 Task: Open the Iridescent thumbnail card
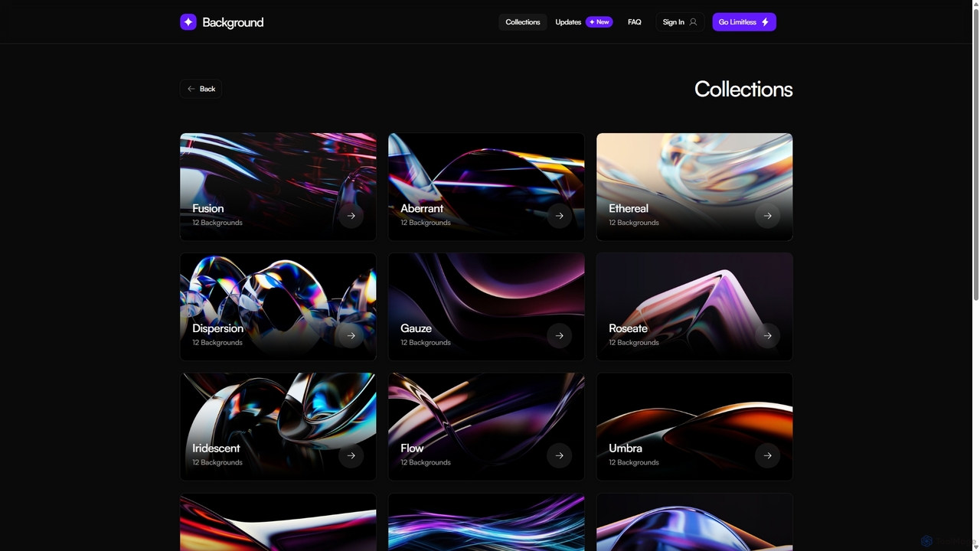pyautogui.click(x=278, y=426)
